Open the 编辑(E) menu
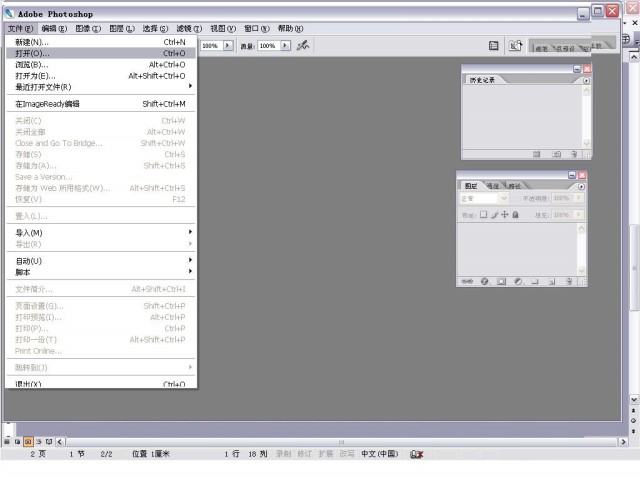The height and width of the screenshot is (479, 640). [54, 29]
